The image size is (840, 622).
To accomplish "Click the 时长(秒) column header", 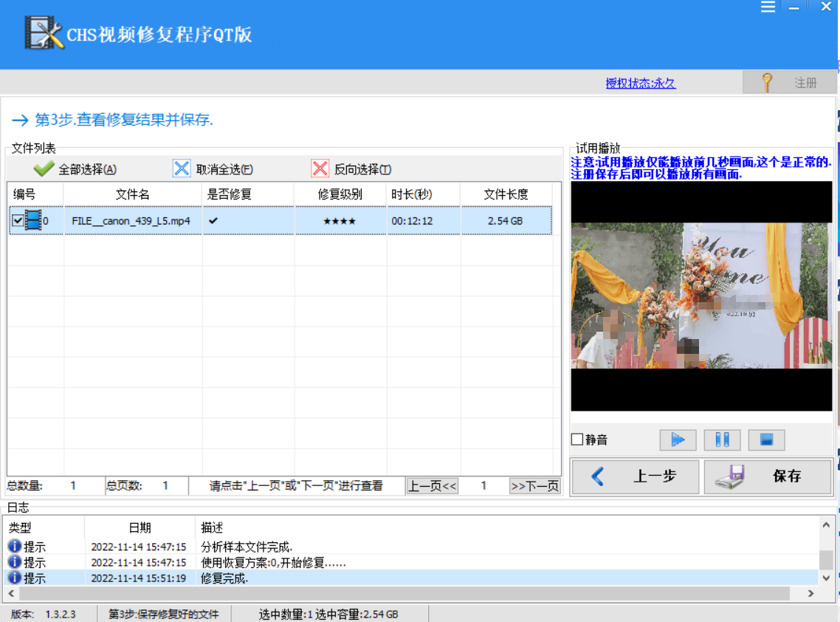I will coord(423,194).
